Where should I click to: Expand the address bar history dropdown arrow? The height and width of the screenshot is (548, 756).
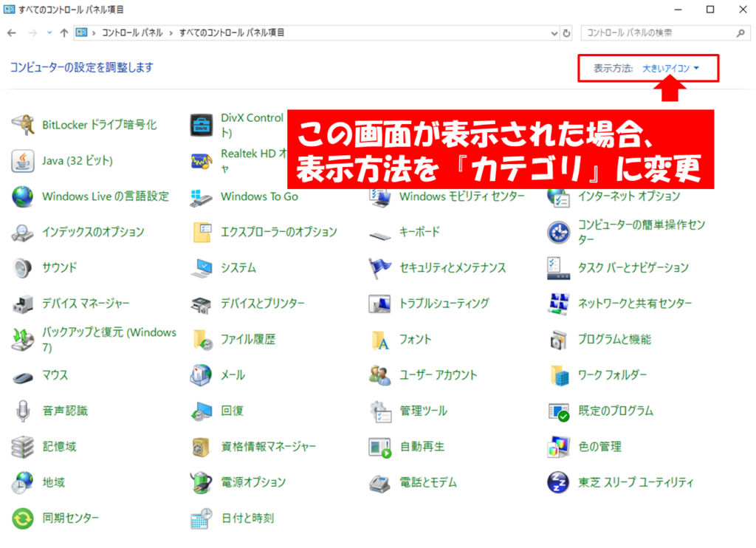554,33
